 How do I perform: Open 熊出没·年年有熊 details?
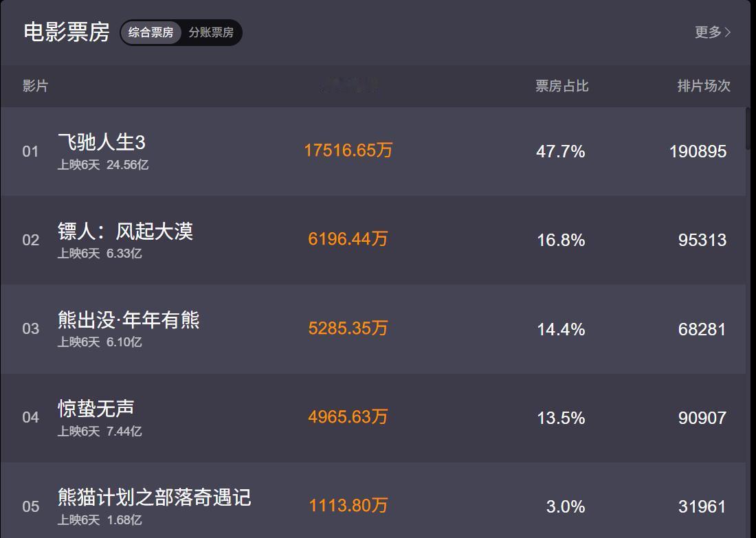pyautogui.click(x=129, y=320)
